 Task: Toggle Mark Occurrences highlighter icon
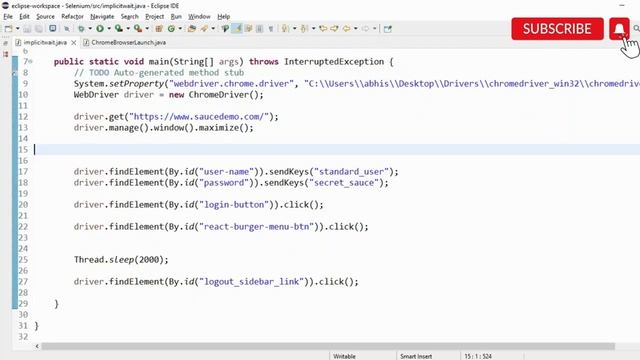[237, 29]
